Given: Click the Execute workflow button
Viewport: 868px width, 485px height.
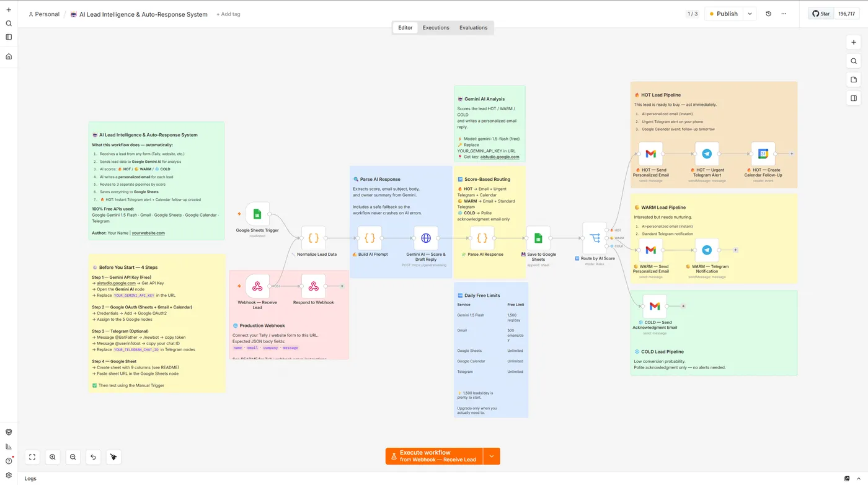Looking at the screenshot, I should tap(434, 456).
